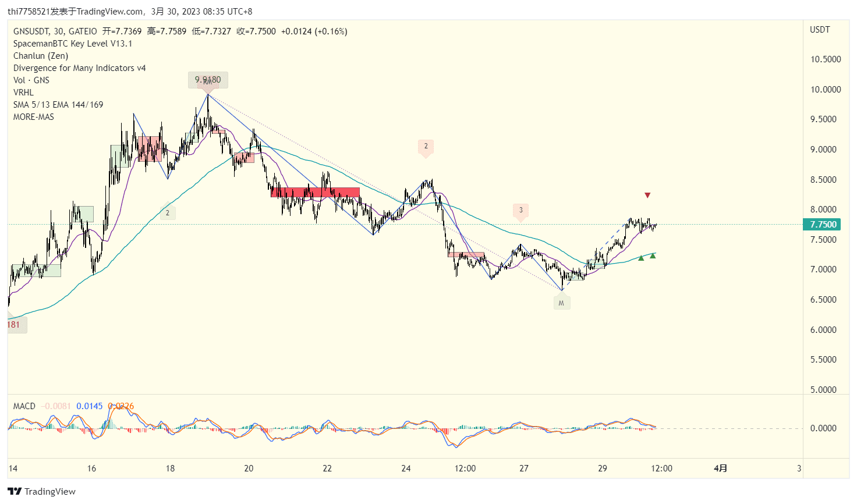Select the MORE-MAS indicator label

point(34,117)
